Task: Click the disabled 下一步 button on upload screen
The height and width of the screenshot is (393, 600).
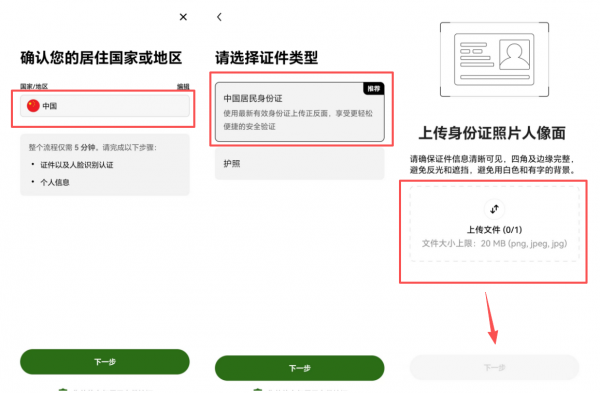Action: 494,367
